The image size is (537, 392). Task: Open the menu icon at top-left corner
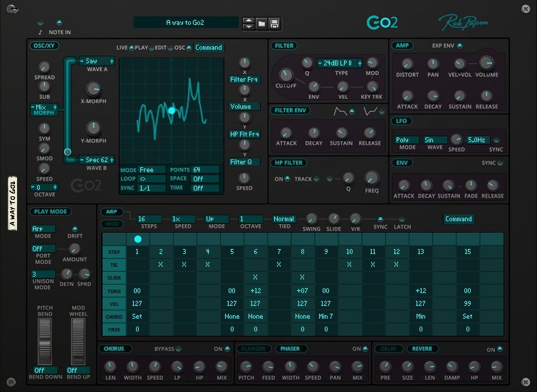[12, 9]
